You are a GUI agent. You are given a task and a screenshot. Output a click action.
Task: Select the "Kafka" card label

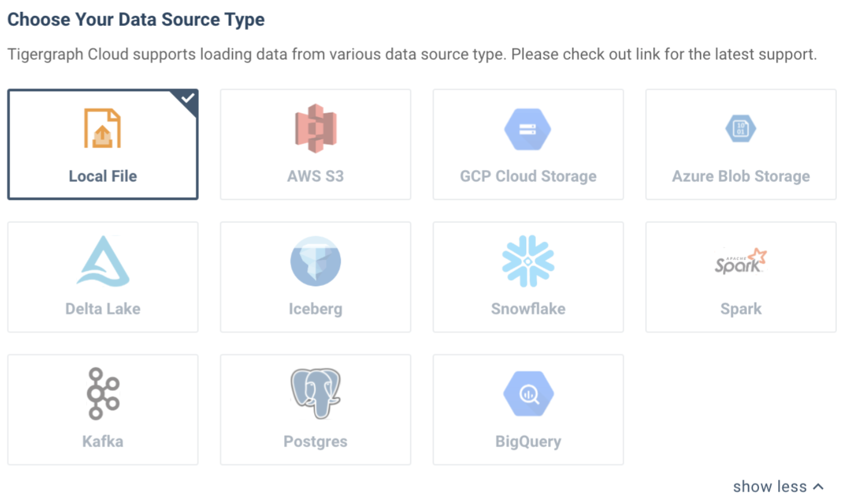click(103, 441)
